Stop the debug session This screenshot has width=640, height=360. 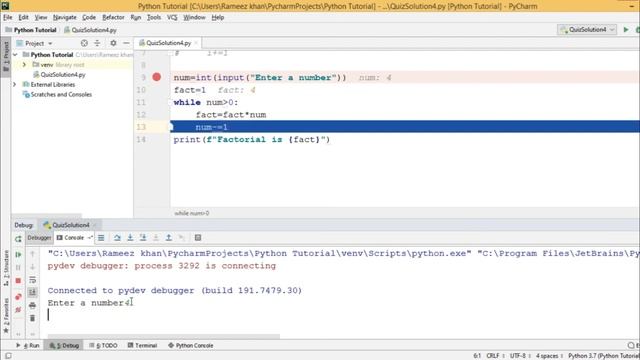tap(18, 281)
